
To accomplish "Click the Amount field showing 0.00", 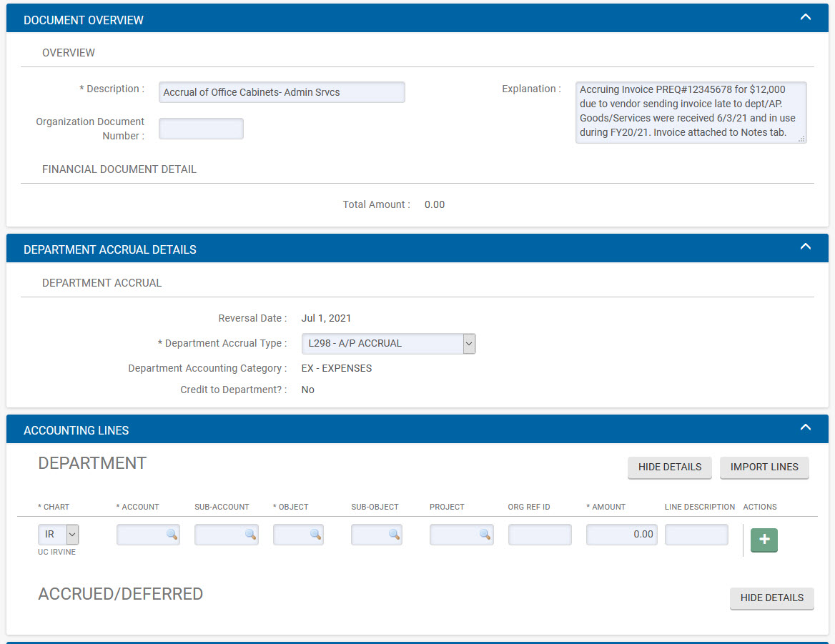I will pyautogui.click(x=622, y=535).
